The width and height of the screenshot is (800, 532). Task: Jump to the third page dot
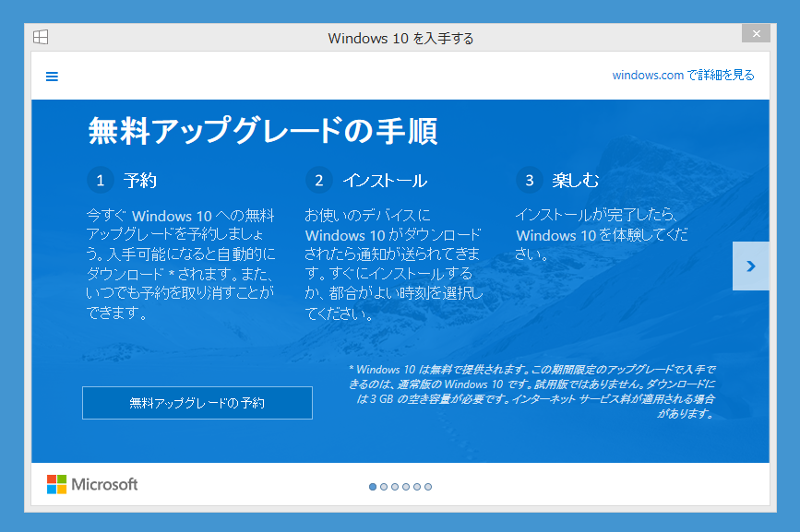(395, 487)
